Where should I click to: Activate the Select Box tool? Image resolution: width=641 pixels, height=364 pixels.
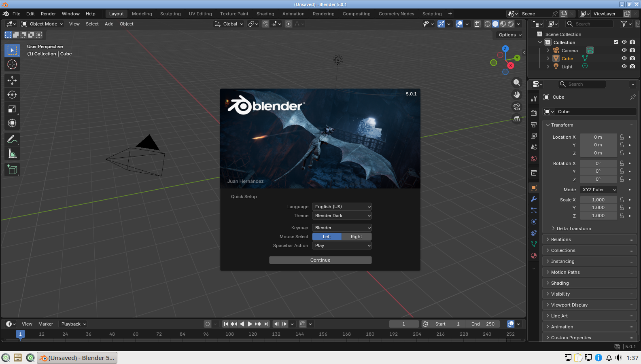coord(12,50)
